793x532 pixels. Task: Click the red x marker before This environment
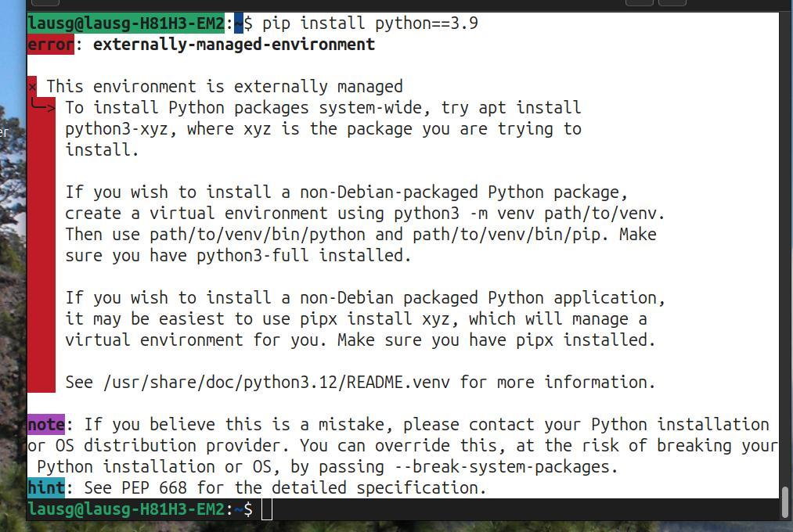[32, 87]
